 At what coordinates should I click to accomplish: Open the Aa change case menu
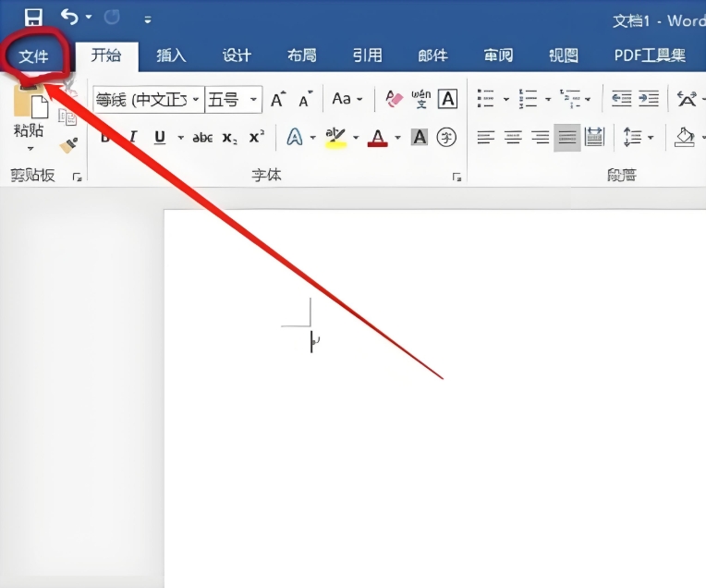point(347,99)
